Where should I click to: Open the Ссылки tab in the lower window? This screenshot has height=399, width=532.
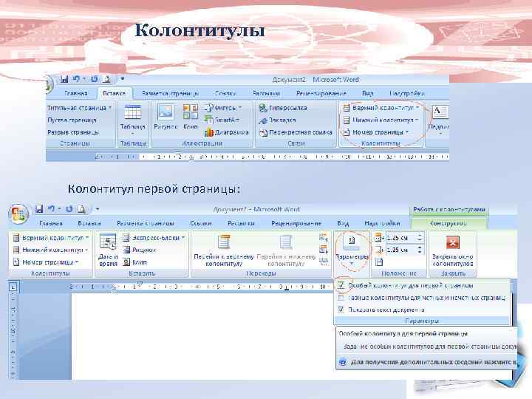[201, 223]
